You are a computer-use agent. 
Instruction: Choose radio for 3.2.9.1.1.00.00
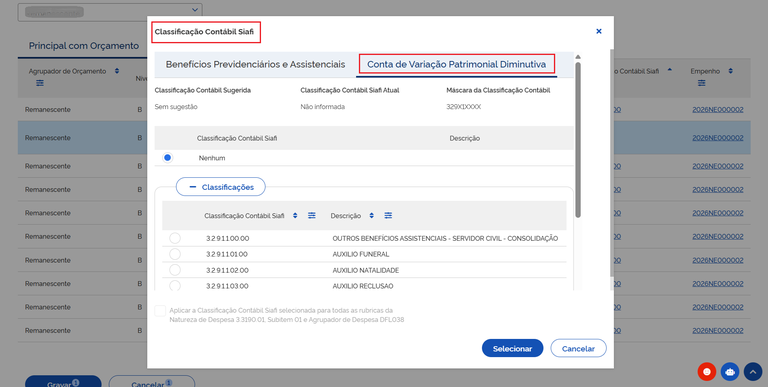pyautogui.click(x=175, y=239)
